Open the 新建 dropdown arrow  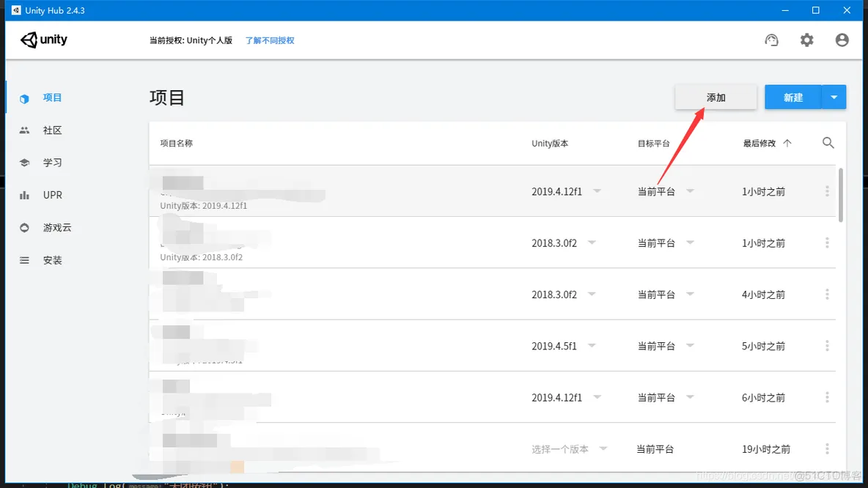click(x=834, y=97)
